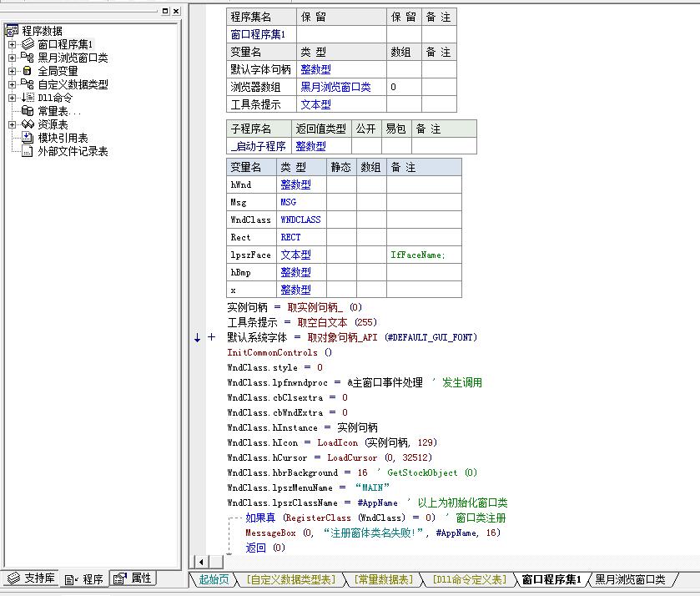
Task: Open the [常量数据表] editor tab
Action: [x=384, y=579]
